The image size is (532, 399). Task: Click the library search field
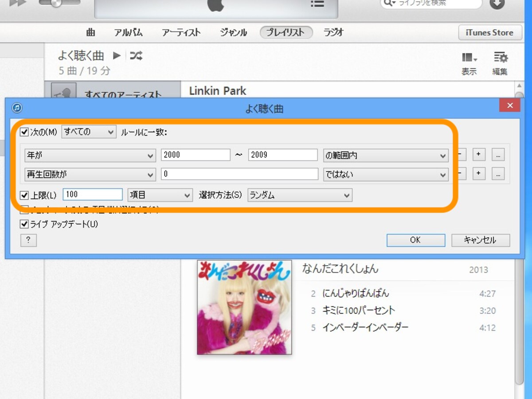[431, 4]
